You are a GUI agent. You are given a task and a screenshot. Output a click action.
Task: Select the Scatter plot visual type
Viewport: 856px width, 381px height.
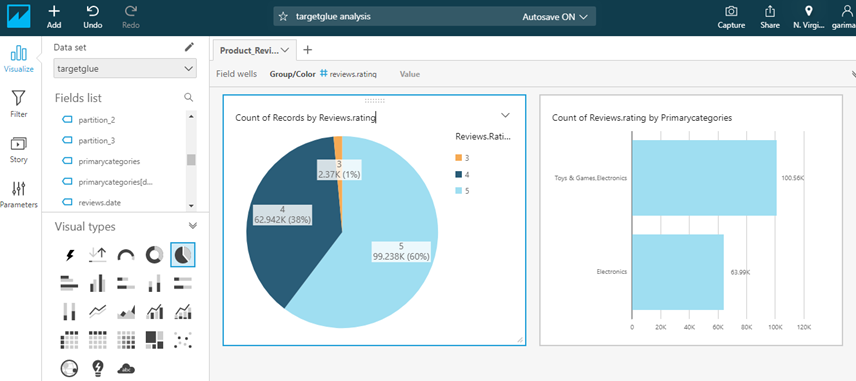[183, 340]
